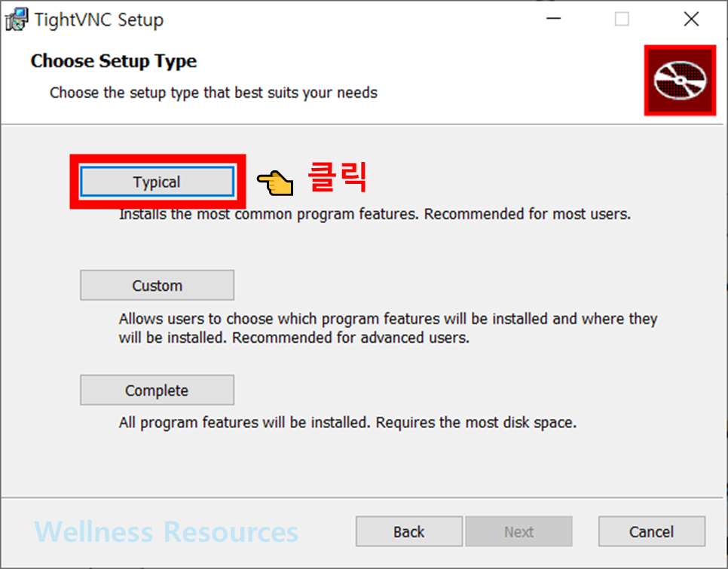Choose the Typical setup type
This screenshot has width=728, height=569.
(157, 182)
